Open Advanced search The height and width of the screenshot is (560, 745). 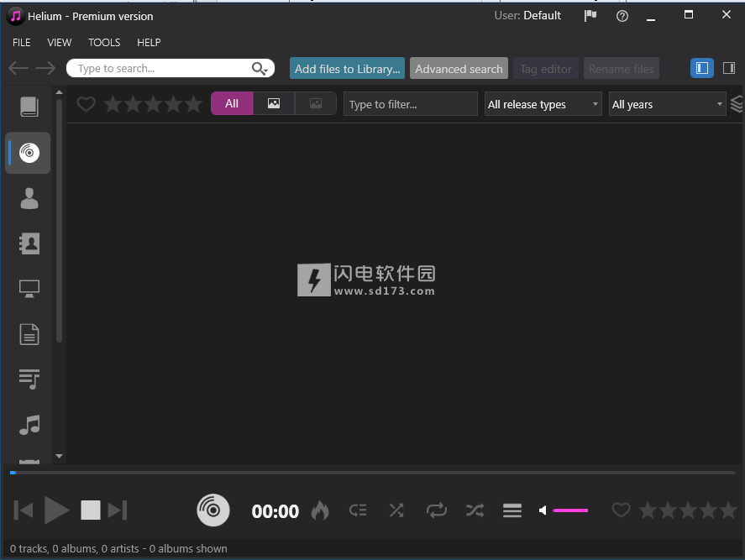tap(459, 68)
